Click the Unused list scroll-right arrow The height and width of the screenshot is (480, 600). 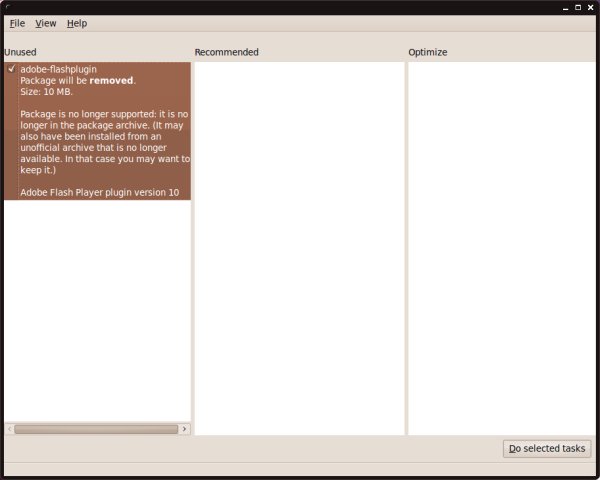click(184, 429)
